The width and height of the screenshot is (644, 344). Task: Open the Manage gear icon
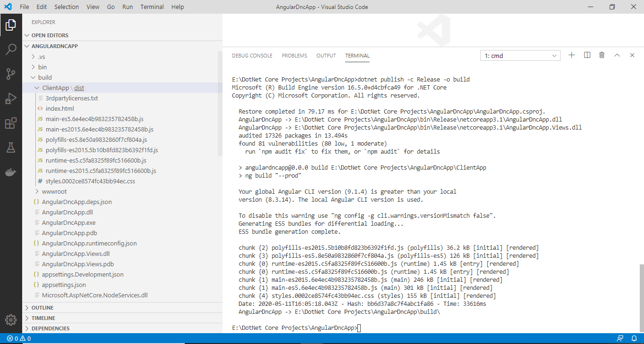(x=11, y=320)
